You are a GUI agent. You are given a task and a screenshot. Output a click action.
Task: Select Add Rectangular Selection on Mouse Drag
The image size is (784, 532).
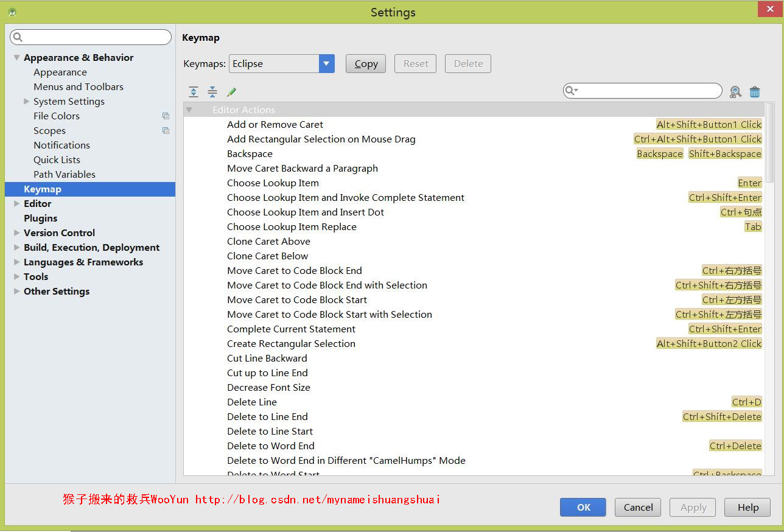pyautogui.click(x=474, y=139)
